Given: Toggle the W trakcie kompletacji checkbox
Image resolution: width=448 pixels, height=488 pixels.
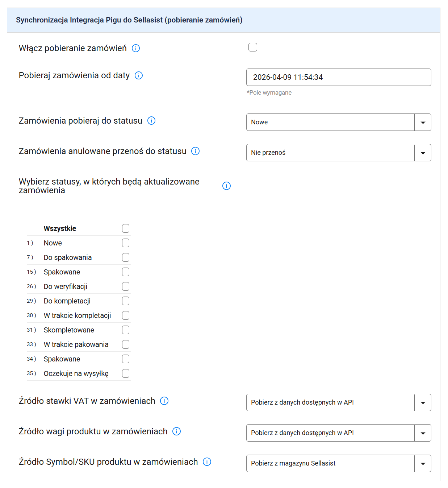Looking at the screenshot, I should (126, 315).
